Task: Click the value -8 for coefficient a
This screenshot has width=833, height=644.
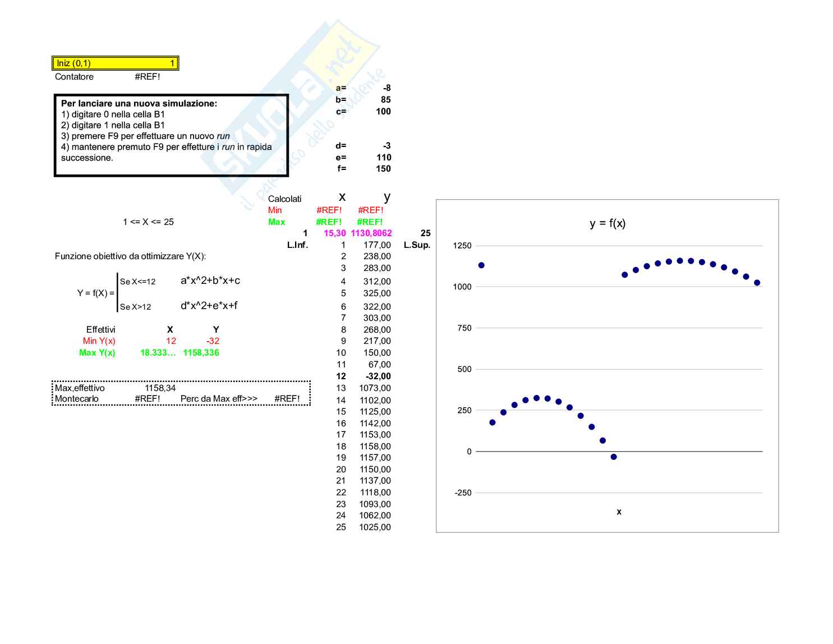Action: point(386,88)
